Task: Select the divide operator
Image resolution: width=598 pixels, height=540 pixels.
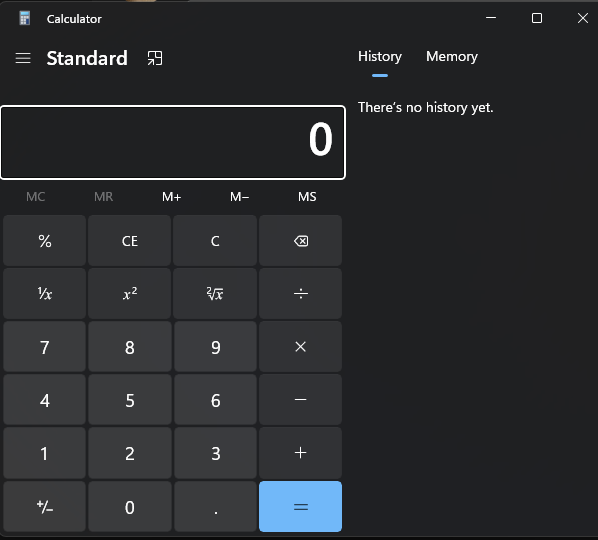Action: pyautogui.click(x=301, y=294)
